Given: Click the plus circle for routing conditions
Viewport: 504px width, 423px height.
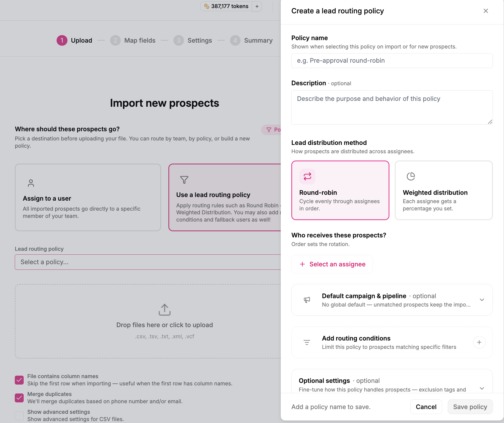Looking at the screenshot, I should pyautogui.click(x=479, y=342).
